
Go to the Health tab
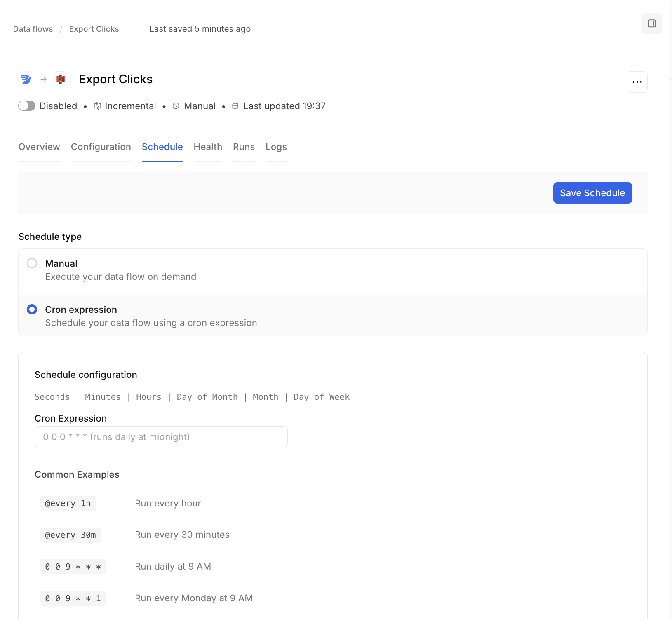(x=208, y=147)
